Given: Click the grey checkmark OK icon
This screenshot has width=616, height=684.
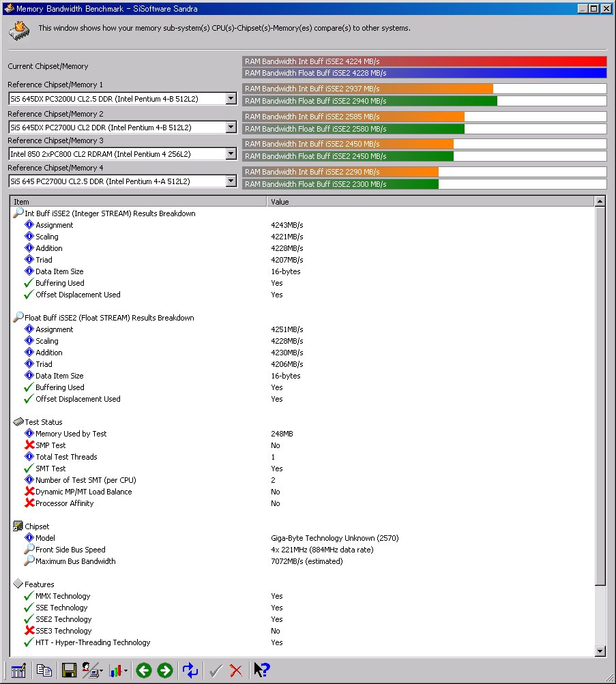Looking at the screenshot, I should click(216, 670).
